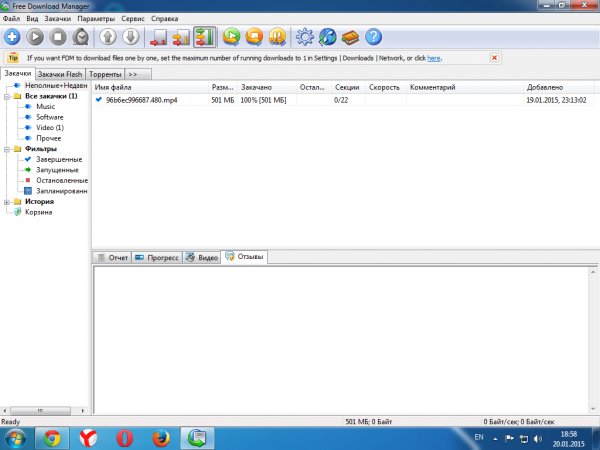Open the Отчет tab in bottom panel
Viewport: 600px width, 450px height.
tap(112, 258)
